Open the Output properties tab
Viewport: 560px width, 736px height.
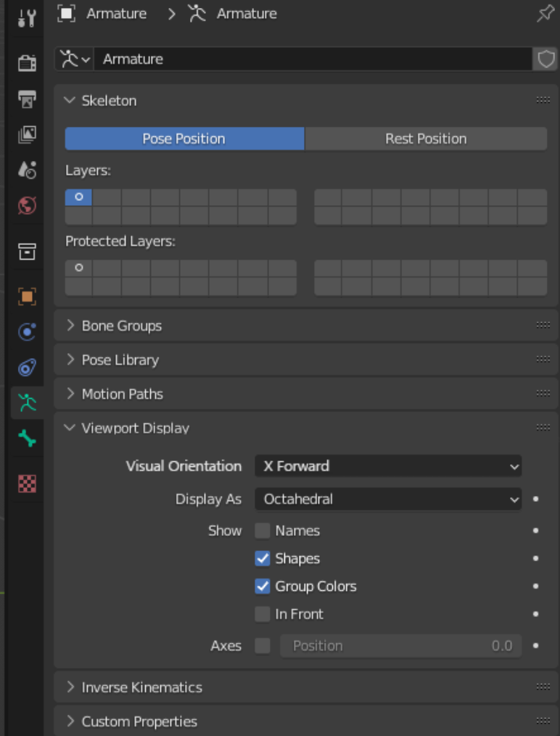pos(27,99)
